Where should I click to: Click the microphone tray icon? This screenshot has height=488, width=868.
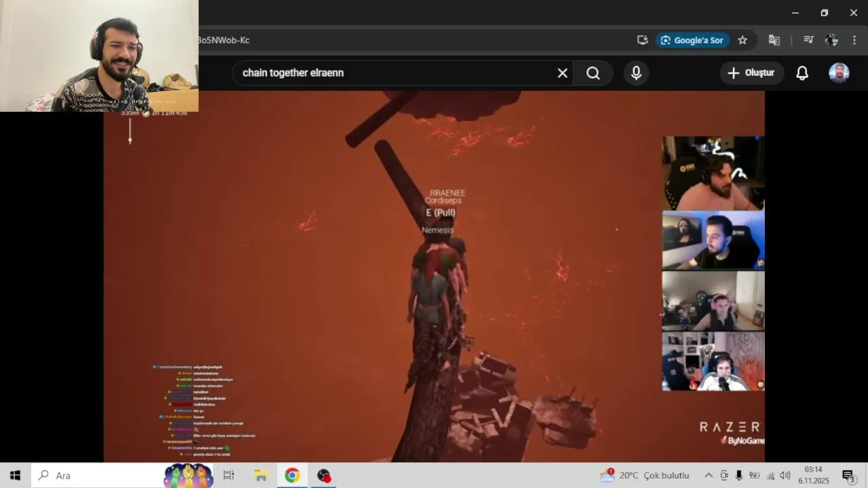[739, 475]
